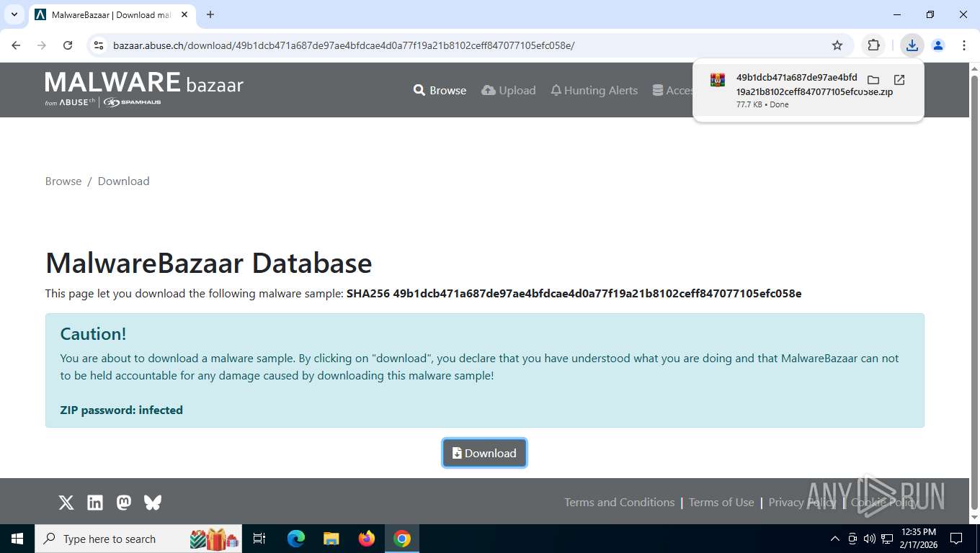Open a new Chrome tab
Viewport: 980px width, 553px height.
[210, 14]
